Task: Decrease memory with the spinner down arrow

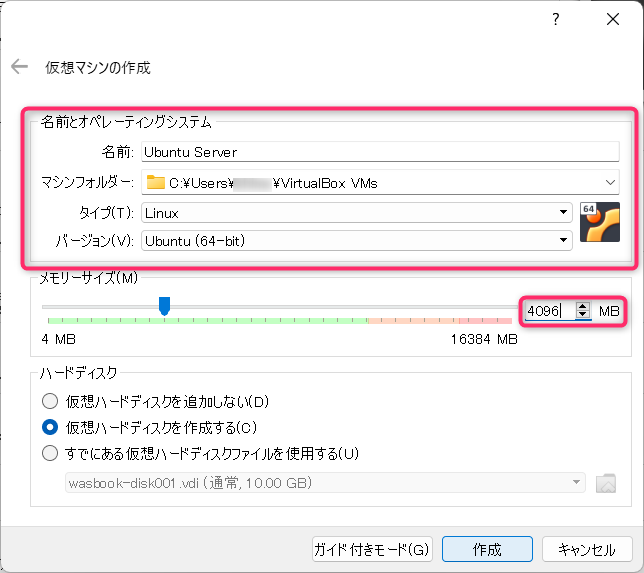Action: [x=582, y=315]
